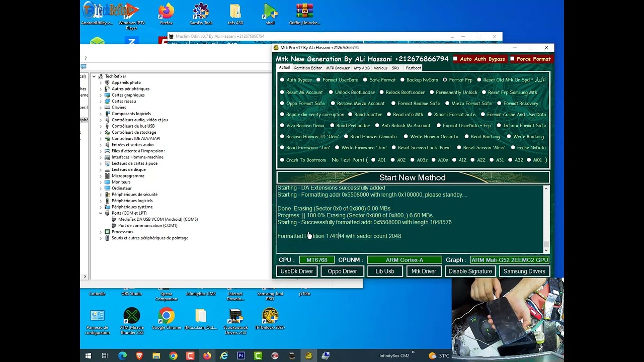Select the A12 no test point option

(x=454, y=160)
